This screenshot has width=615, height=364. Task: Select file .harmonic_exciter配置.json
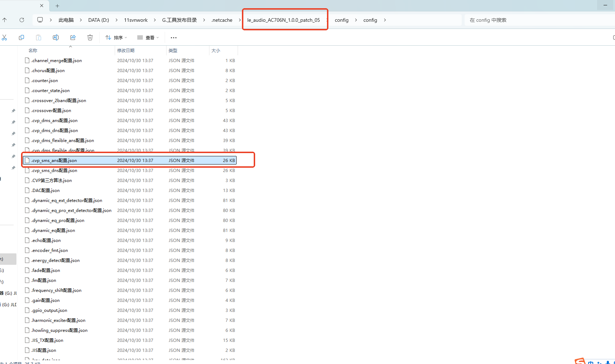click(x=129, y=320)
